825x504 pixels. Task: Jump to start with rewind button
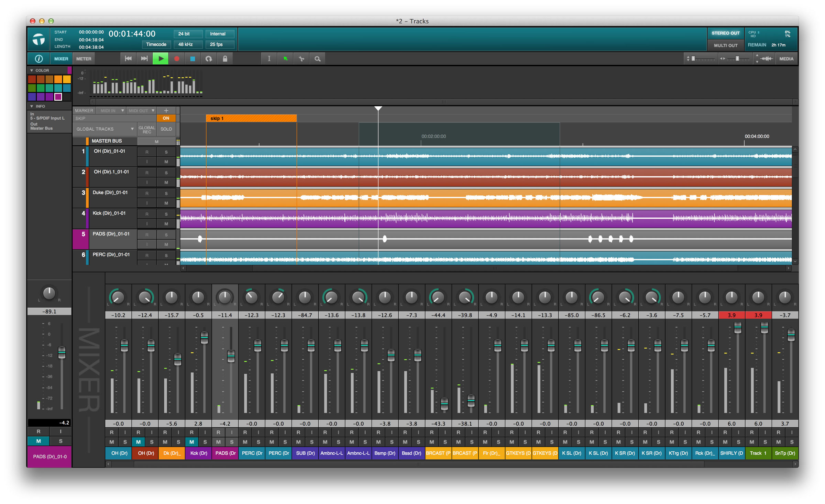(x=128, y=59)
